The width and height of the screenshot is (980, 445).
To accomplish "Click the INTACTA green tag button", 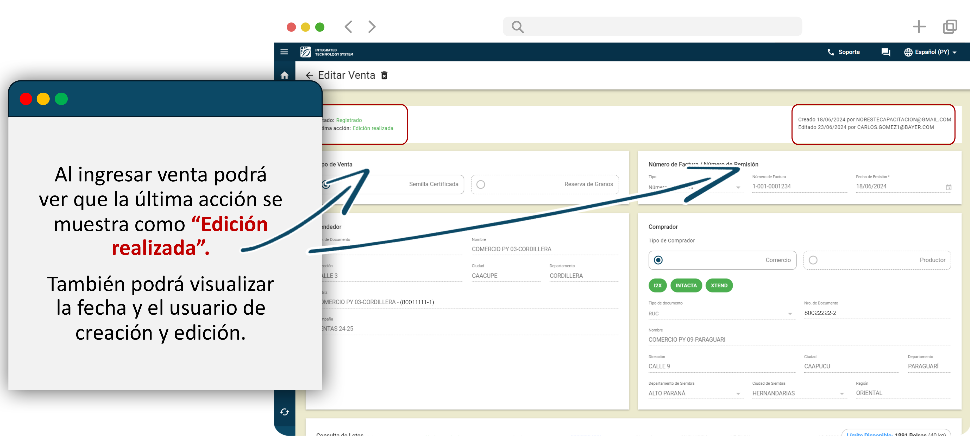I will point(686,286).
